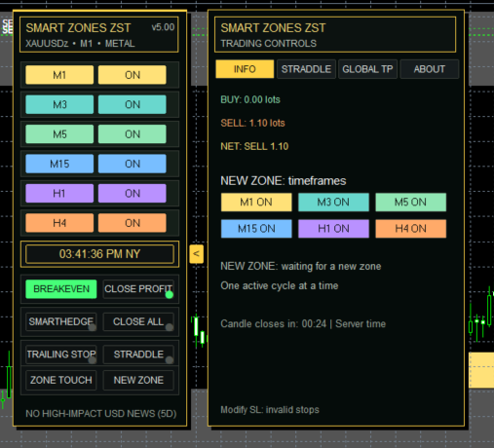Click the ZONE TOUCH button
The height and width of the screenshot is (448, 494).
61,380
